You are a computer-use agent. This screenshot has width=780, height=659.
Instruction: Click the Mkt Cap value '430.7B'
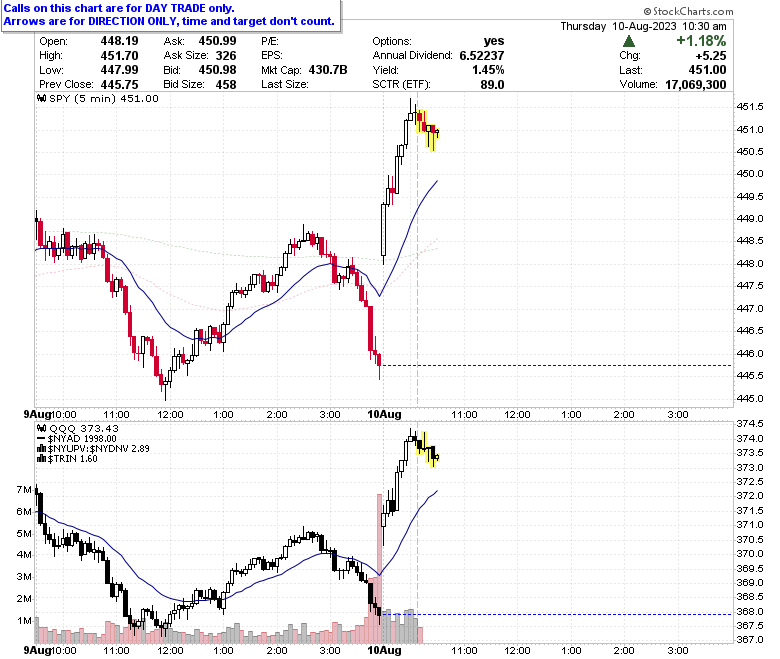pyautogui.click(x=328, y=70)
